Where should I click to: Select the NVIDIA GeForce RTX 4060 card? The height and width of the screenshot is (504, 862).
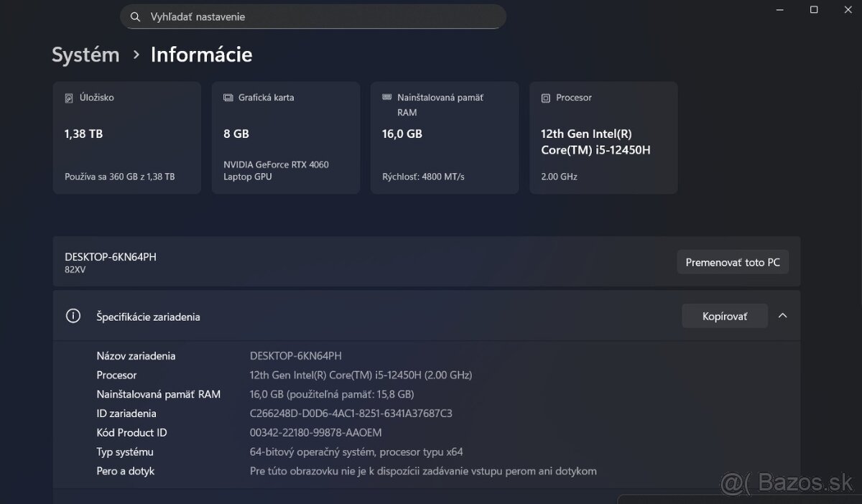tap(286, 138)
